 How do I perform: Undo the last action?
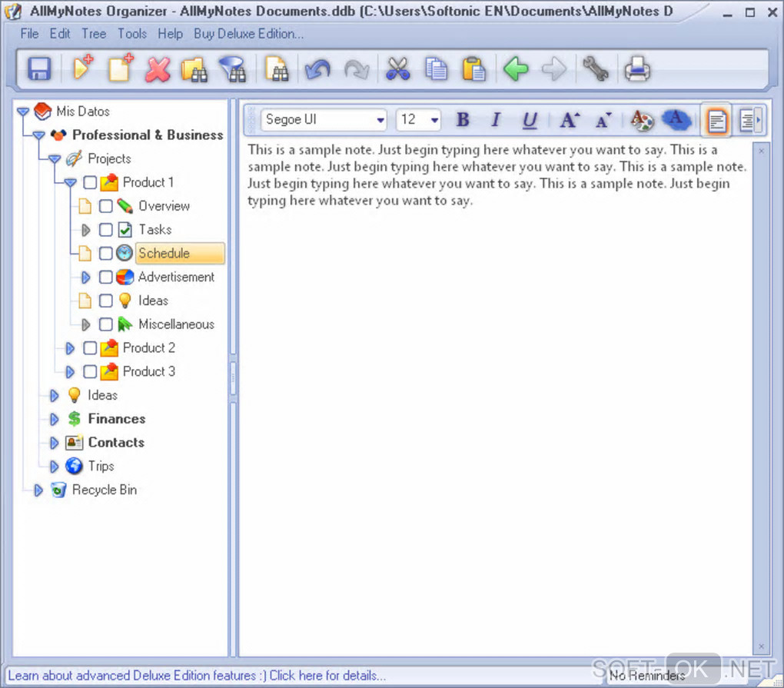(317, 69)
